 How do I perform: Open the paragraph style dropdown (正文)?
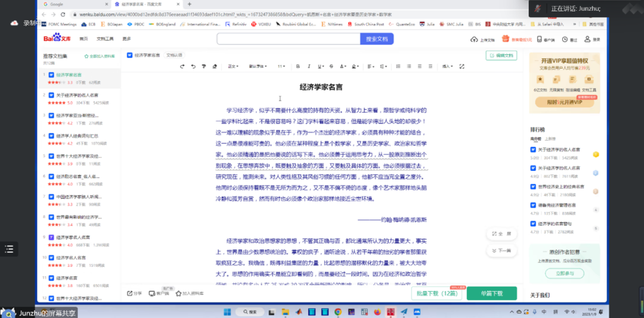click(233, 66)
